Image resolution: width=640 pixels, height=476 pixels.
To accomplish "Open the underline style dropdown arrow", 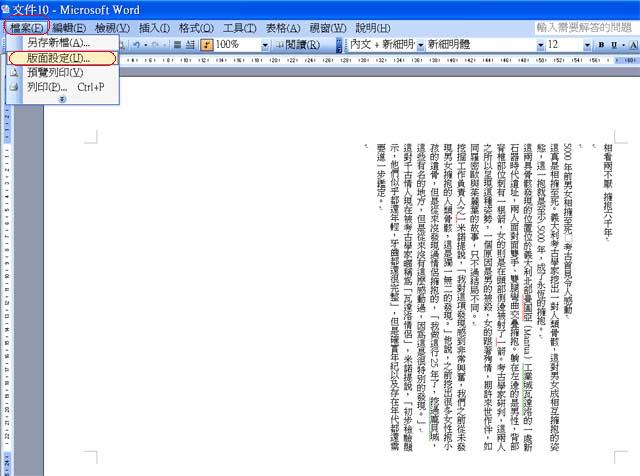I will (623, 45).
